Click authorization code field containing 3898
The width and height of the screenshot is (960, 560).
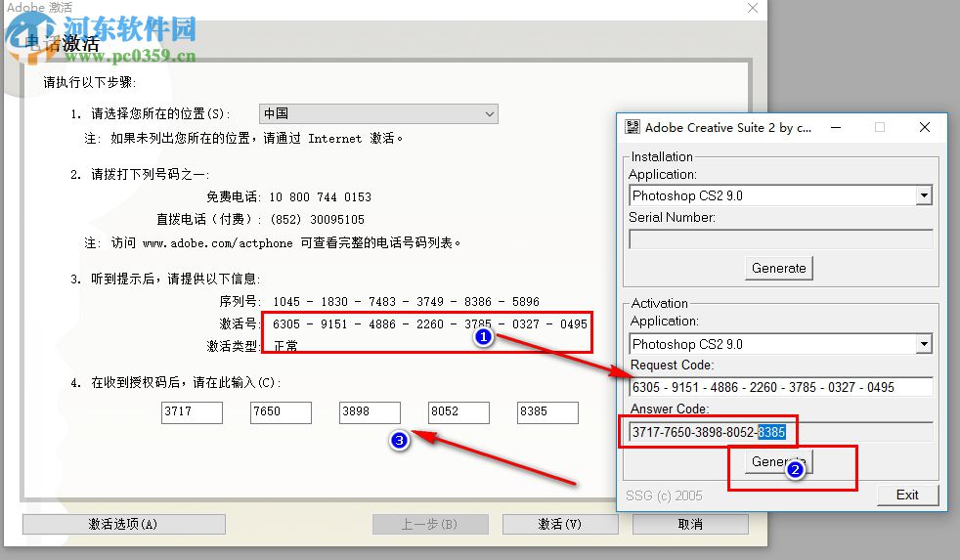click(370, 412)
